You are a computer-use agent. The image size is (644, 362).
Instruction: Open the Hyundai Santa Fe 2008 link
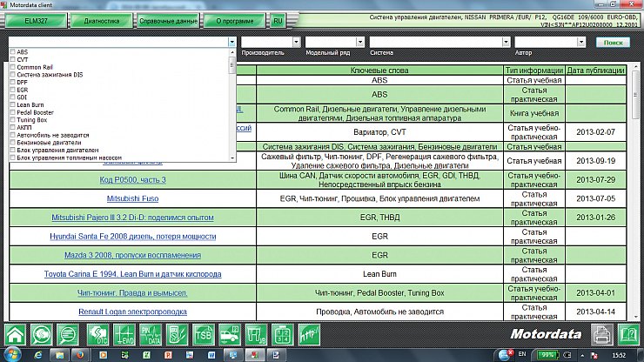pyautogui.click(x=132, y=237)
